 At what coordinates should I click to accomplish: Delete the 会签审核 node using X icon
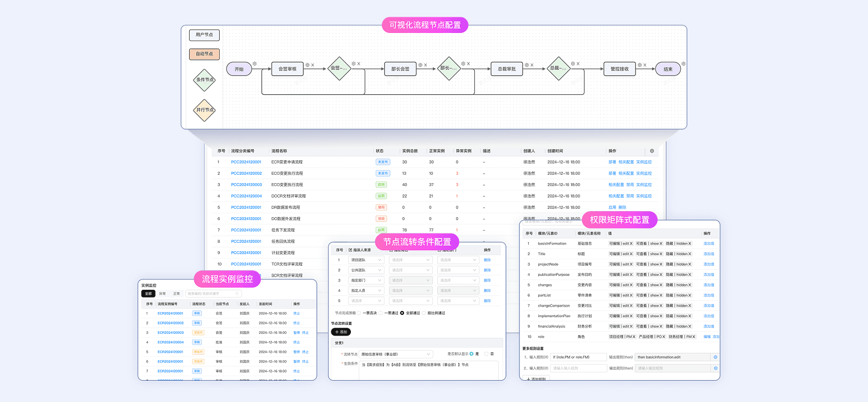pos(312,65)
